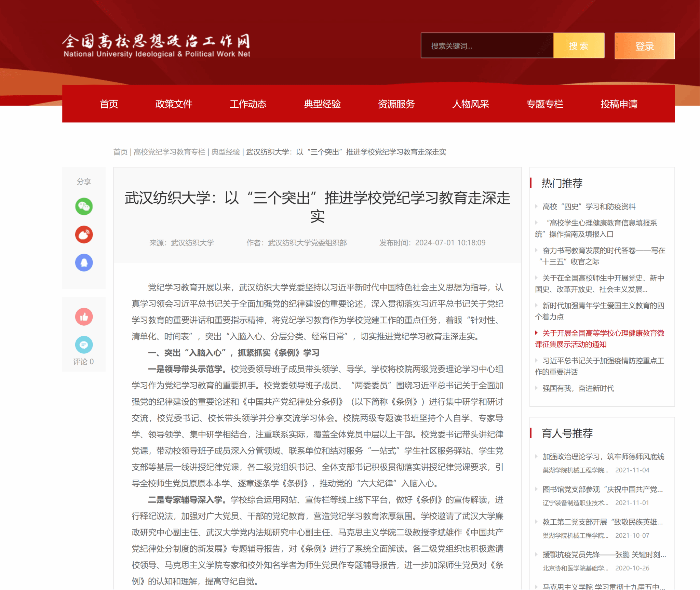
Task: Open link 加强政治理论学习，筑牢师德师风底线
Action: coord(603,457)
